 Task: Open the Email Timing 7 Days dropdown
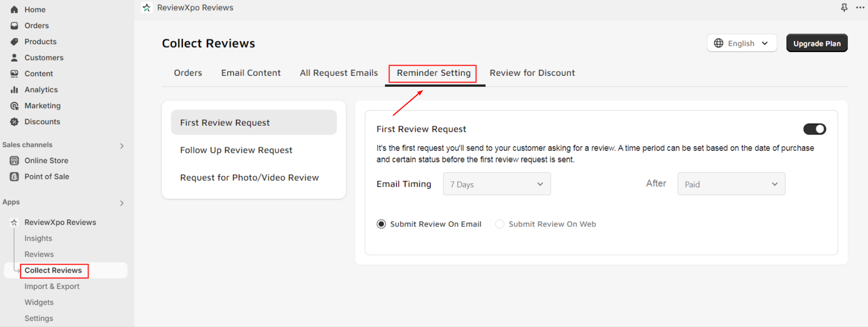pos(497,184)
